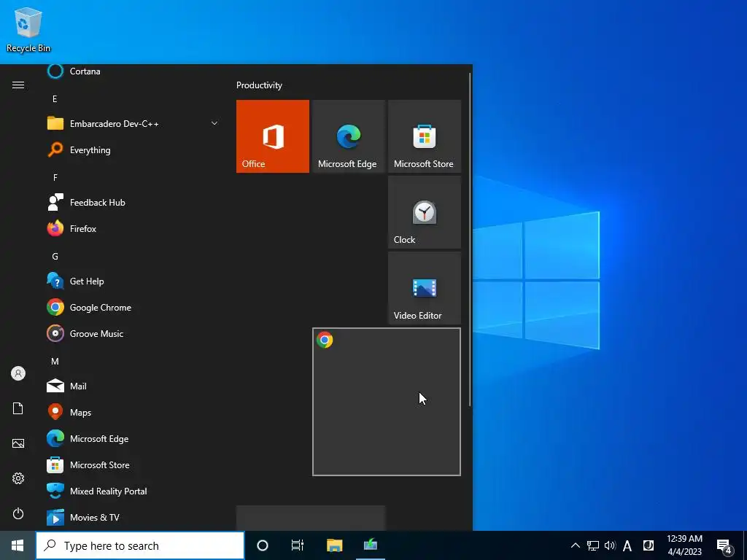Click the large Google Chrome tile
The width and height of the screenshot is (747, 560).
click(x=387, y=402)
